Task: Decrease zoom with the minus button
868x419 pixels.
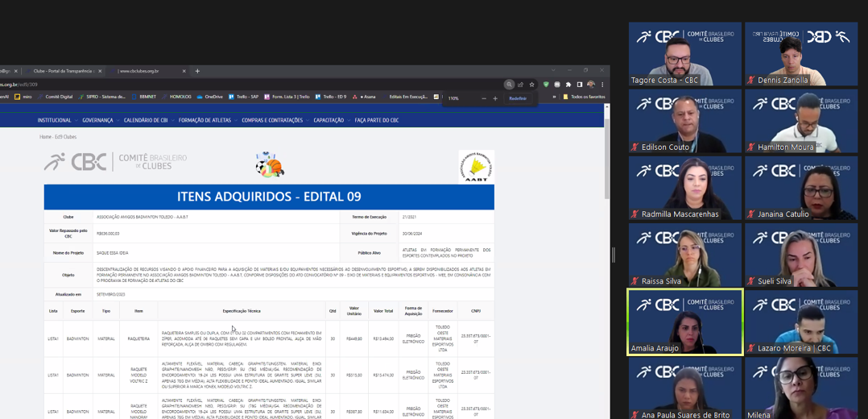Action: [x=484, y=98]
